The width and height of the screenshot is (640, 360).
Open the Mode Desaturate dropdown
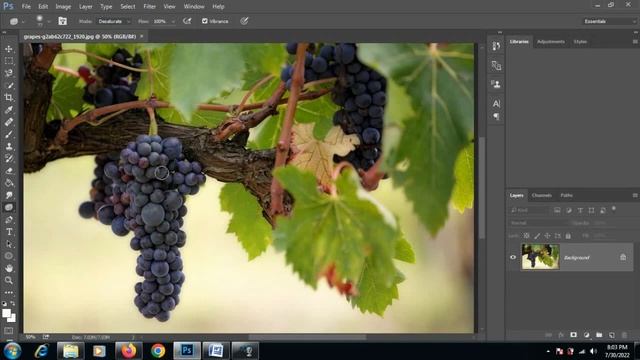[x=114, y=21]
